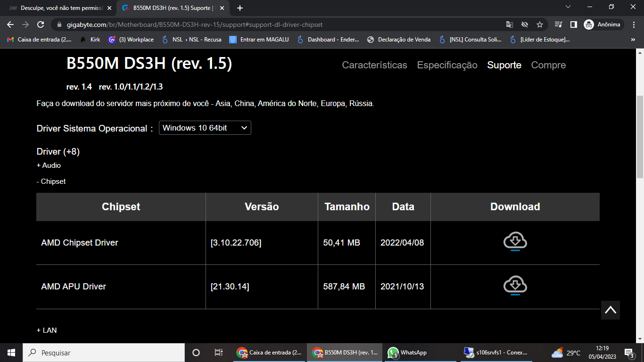Click the Anônima incognito profile button
Screen dimensions: 644x362
click(603, 25)
